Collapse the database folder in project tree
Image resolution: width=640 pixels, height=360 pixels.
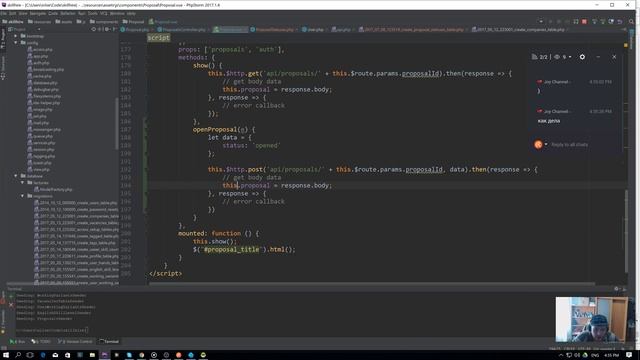pos(16,176)
